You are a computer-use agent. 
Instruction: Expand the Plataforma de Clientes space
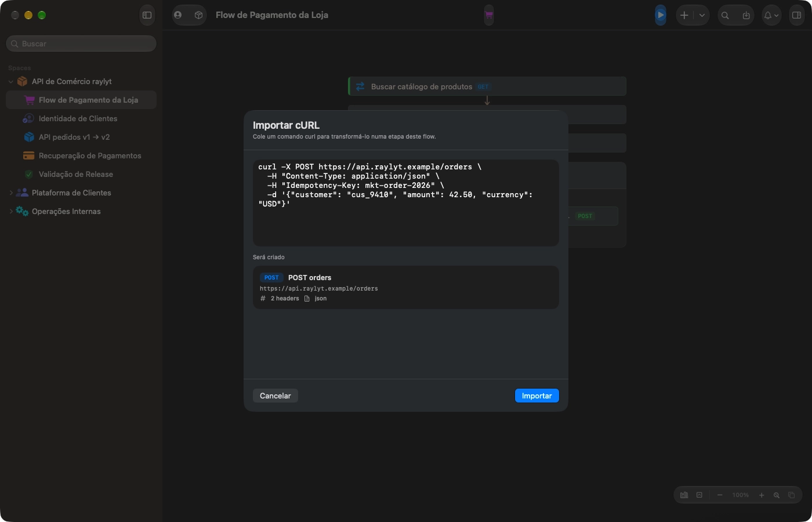click(x=11, y=193)
